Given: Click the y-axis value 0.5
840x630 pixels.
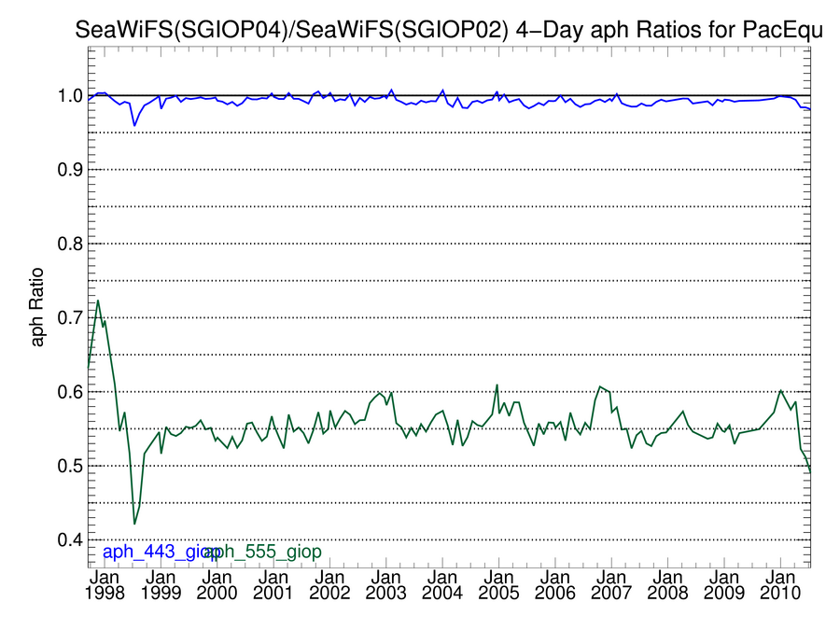Looking at the screenshot, I should coord(71,466).
